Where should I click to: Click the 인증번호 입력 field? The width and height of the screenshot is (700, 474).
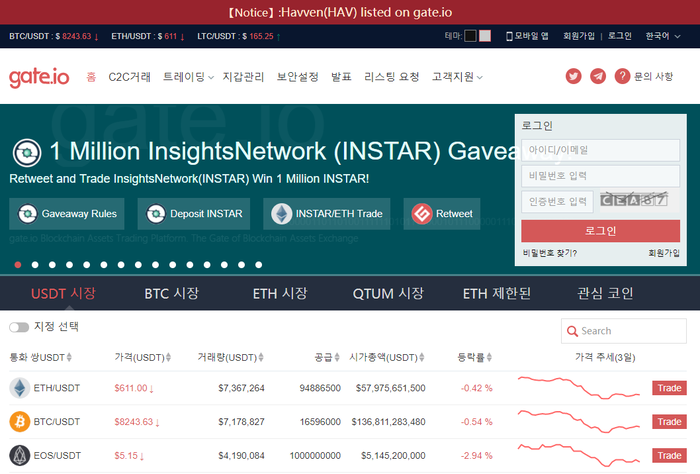pyautogui.click(x=558, y=202)
